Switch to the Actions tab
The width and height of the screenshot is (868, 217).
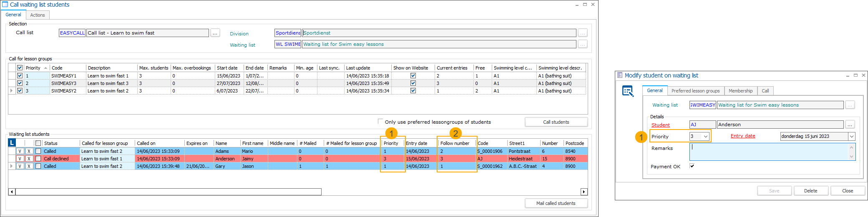coord(38,15)
